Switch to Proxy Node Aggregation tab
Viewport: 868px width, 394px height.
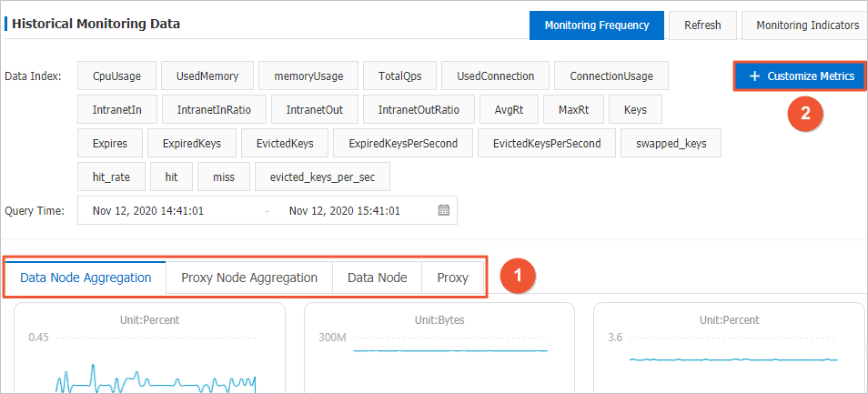pyautogui.click(x=249, y=278)
